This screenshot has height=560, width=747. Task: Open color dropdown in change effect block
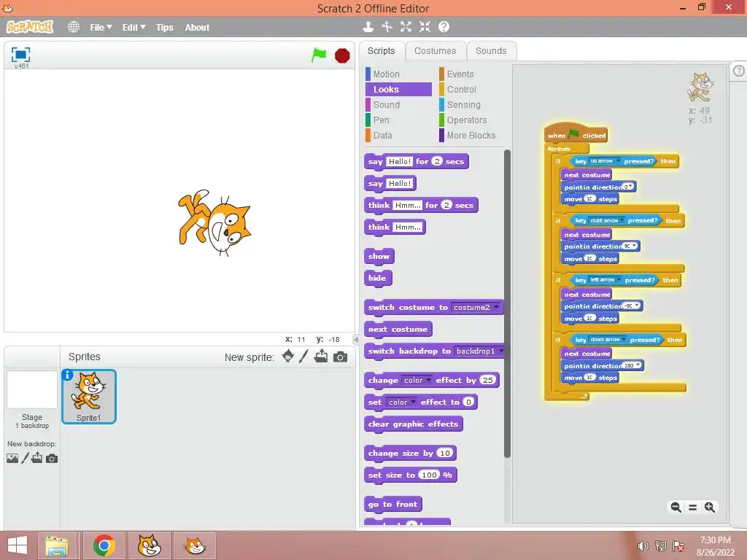(428, 380)
